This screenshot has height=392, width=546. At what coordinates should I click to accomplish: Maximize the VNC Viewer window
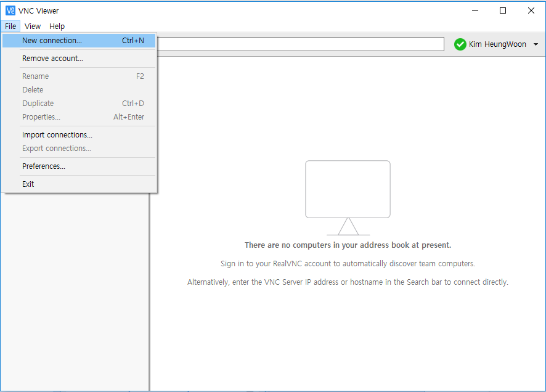coord(503,11)
